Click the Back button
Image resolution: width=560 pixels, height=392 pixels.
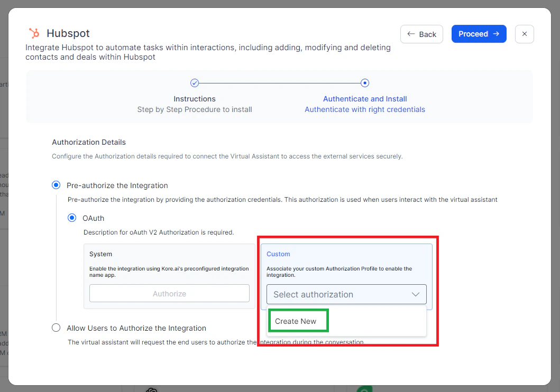pyautogui.click(x=421, y=34)
